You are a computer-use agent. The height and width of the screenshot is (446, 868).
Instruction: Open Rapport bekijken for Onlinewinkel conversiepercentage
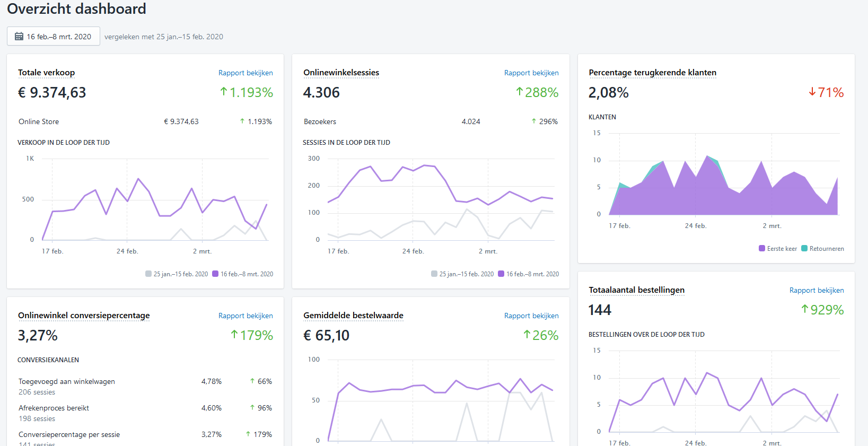click(x=246, y=316)
